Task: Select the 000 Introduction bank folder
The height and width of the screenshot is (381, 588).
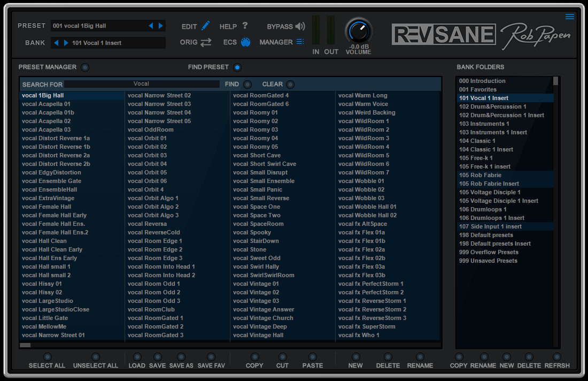Action: click(x=505, y=81)
